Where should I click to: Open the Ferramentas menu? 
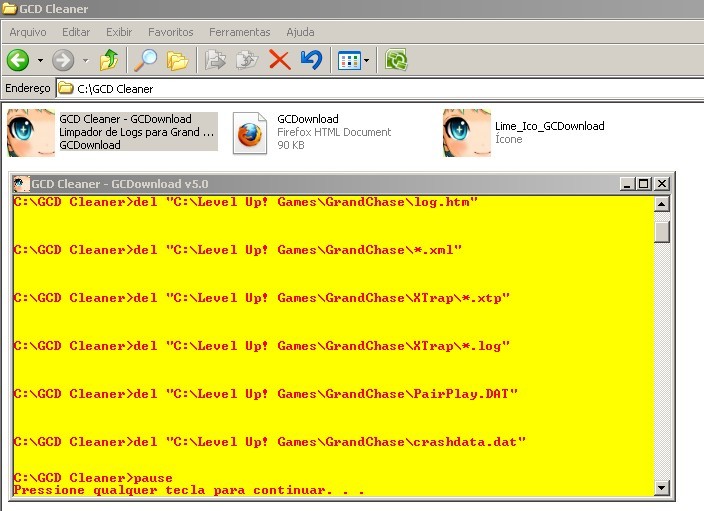coord(240,32)
